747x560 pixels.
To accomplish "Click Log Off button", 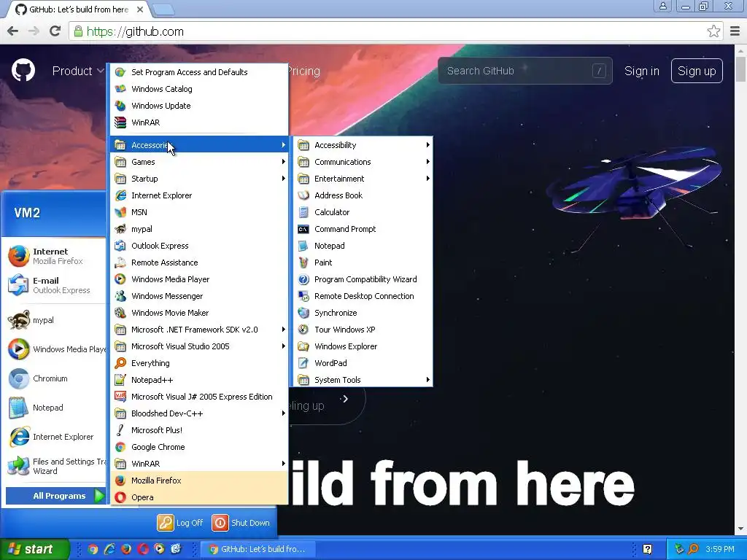I will point(181,523).
